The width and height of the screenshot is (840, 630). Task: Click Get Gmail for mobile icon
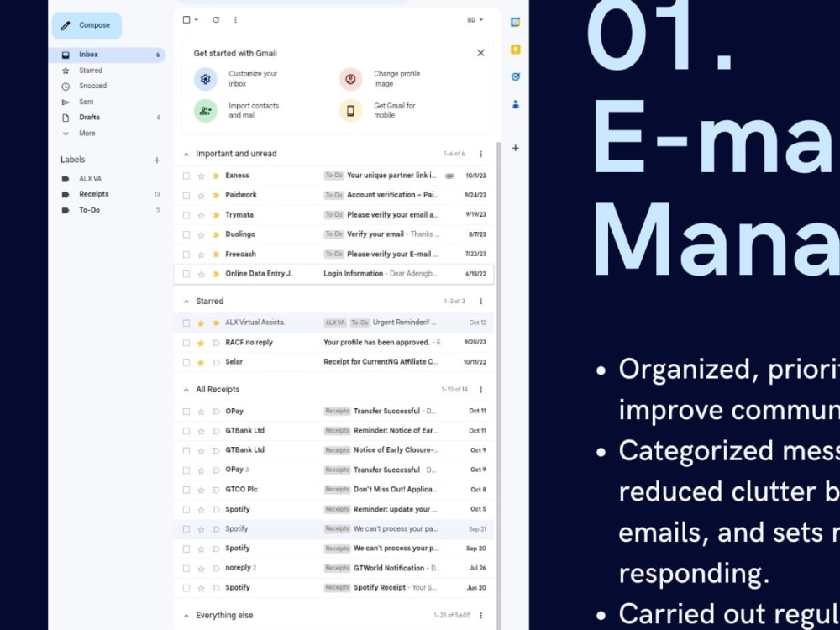pyautogui.click(x=351, y=111)
